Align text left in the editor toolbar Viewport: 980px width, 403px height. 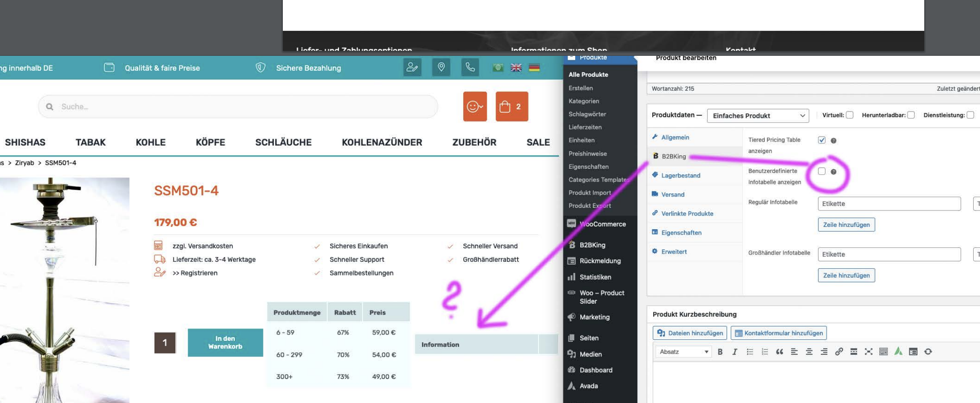(x=794, y=352)
